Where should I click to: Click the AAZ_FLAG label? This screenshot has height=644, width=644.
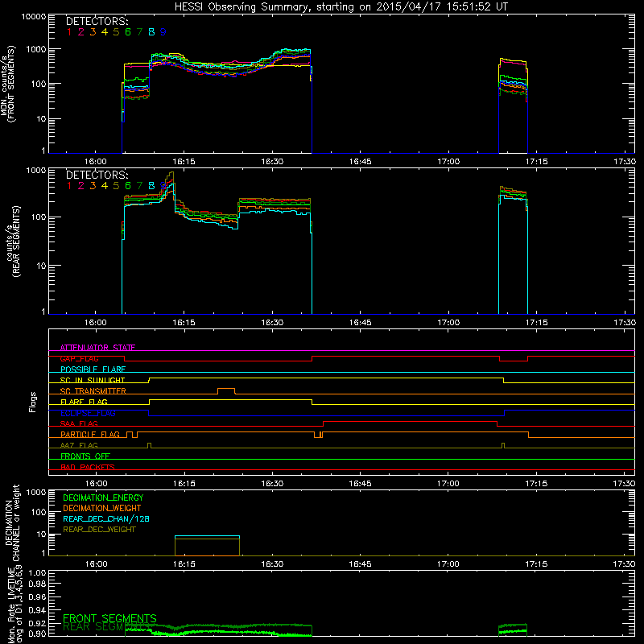pos(79,445)
